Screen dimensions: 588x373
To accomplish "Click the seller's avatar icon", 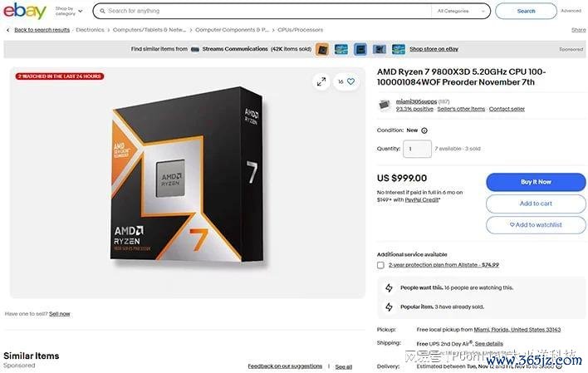I will point(385,105).
